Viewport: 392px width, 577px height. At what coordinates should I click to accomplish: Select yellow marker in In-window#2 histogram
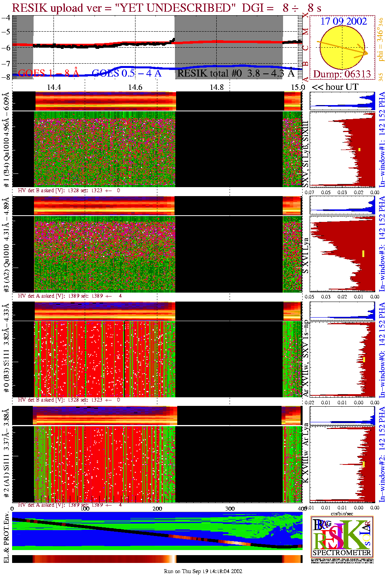(x=363, y=464)
